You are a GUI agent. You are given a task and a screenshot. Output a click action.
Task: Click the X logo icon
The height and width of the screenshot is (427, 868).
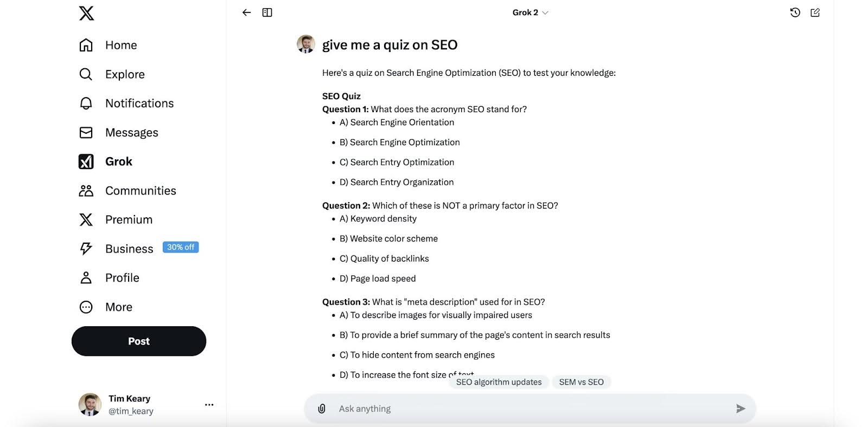coord(86,13)
